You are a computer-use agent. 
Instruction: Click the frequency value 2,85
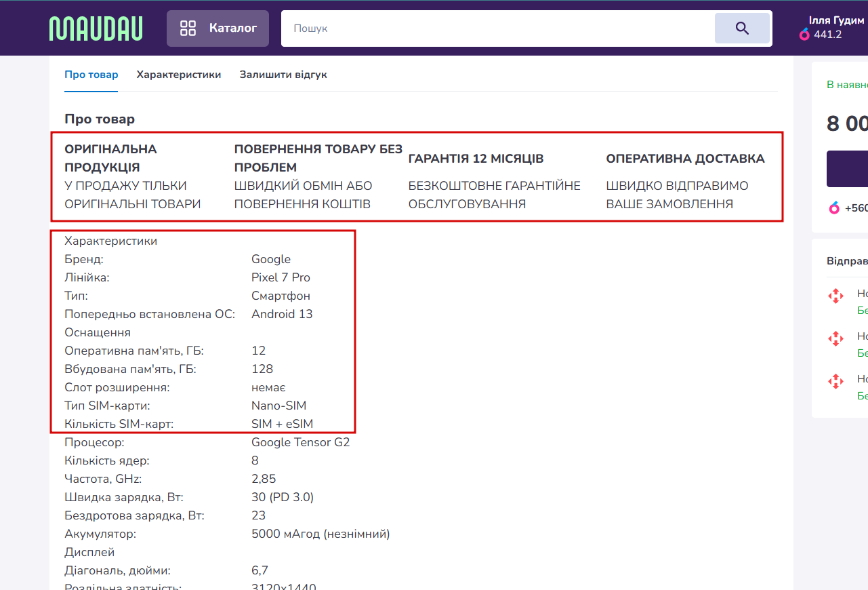tap(264, 479)
